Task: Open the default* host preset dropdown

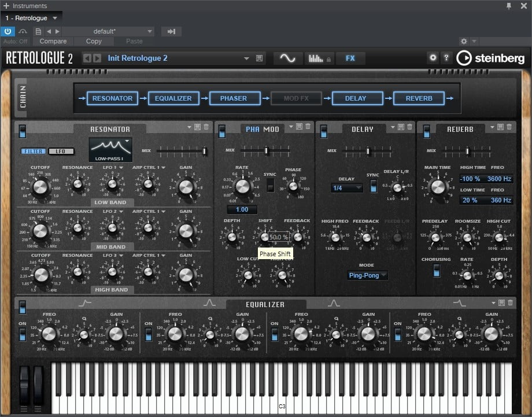Action: pyautogui.click(x=150, y=32)
